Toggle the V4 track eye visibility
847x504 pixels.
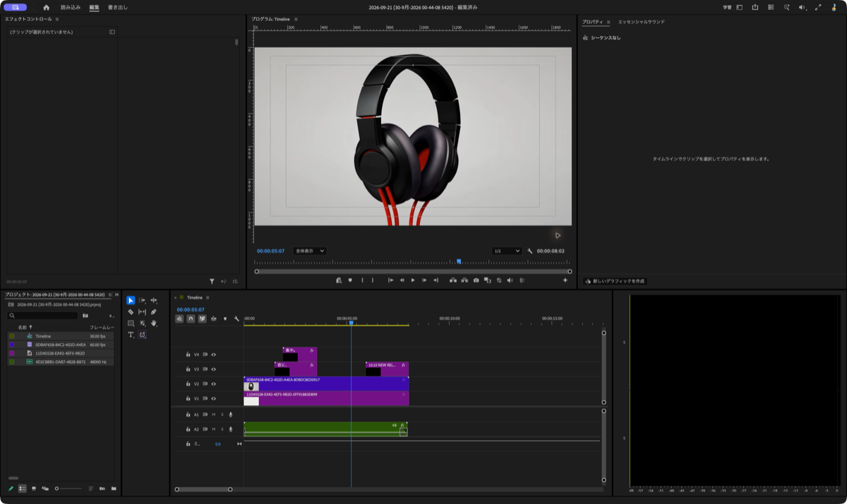[x=213, y=354]
